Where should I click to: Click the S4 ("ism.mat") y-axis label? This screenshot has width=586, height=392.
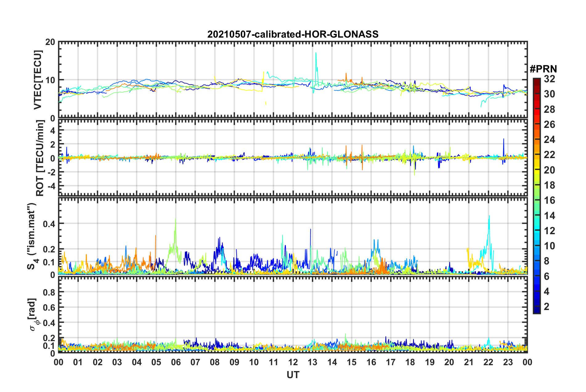(x=33, y=236)
